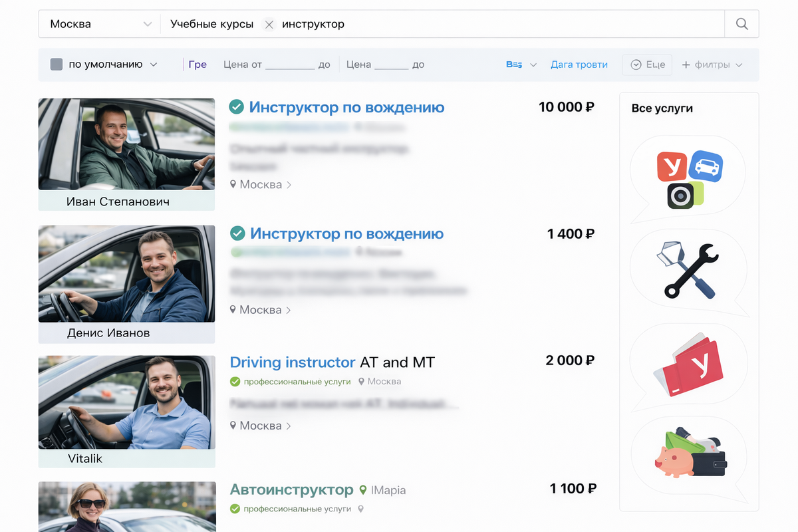The width and height of the screenshot is (798, 532).
Task: Open the red У wallet service icon
Action: 688,365
